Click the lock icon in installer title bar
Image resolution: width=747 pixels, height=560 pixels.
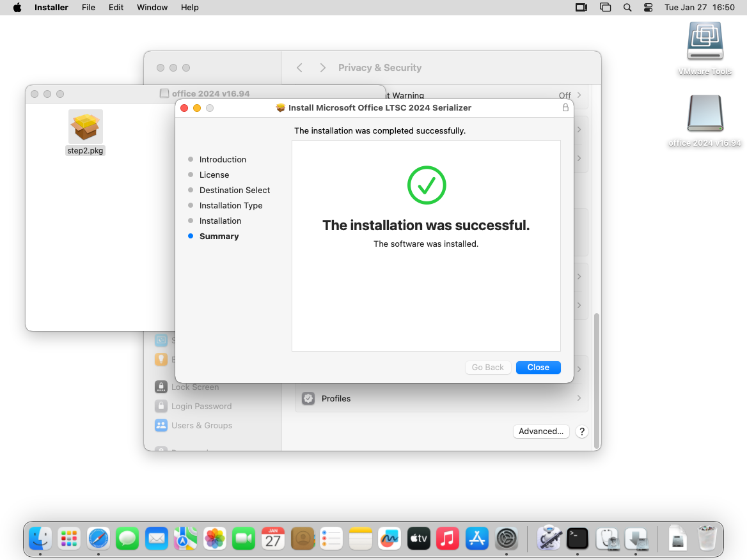(x=565, y=108)
